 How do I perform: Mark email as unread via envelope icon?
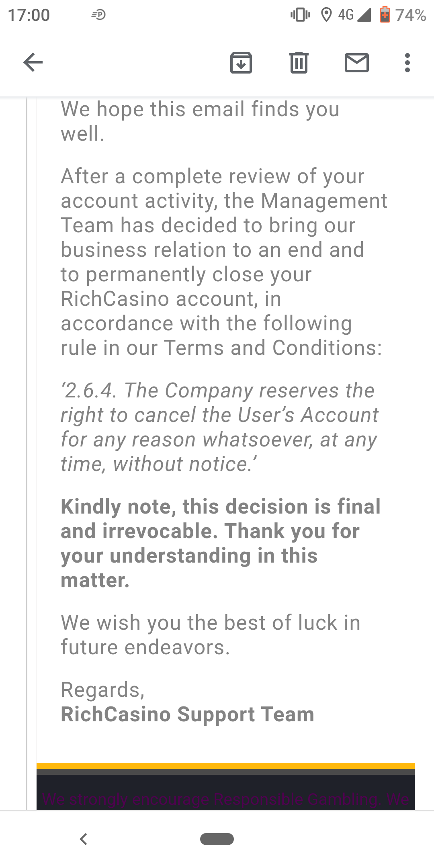[357, 63]
